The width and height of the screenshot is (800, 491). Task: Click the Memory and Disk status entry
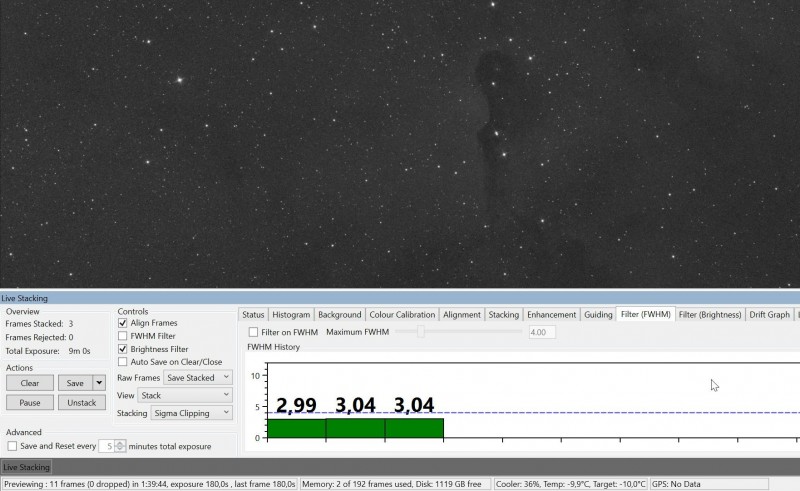coord(395,484)
